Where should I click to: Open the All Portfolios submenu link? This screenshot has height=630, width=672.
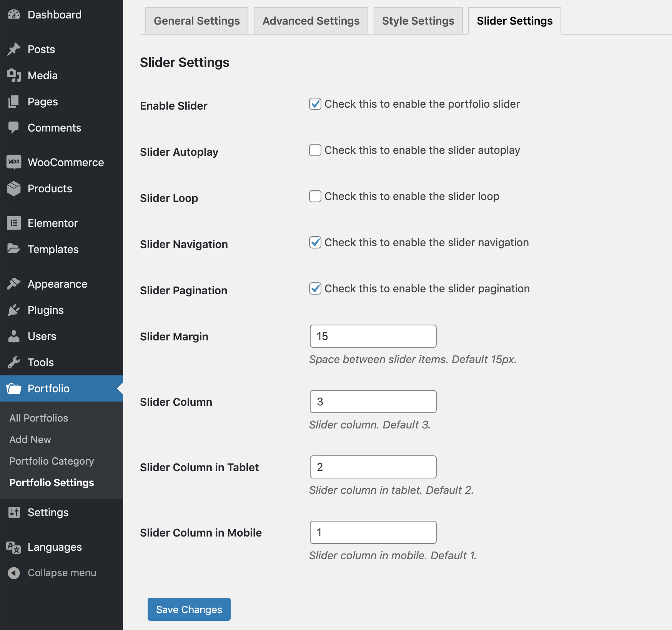[39, 418]
